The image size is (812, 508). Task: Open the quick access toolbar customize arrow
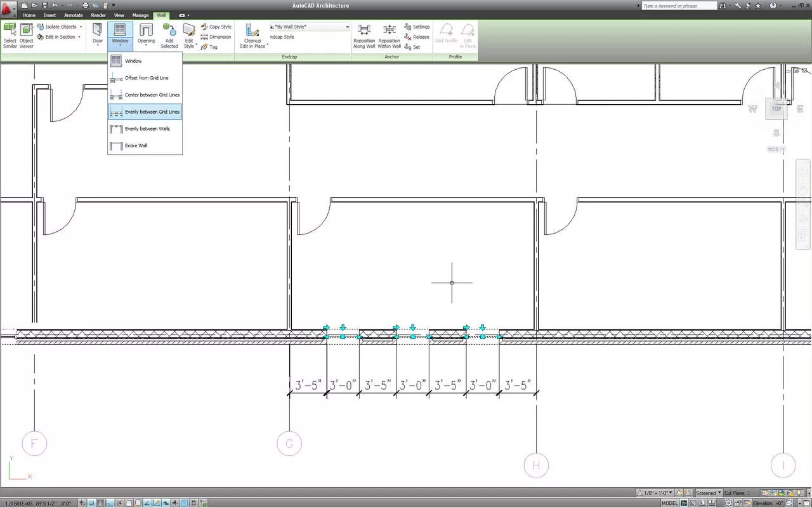(x=114, y=6)
